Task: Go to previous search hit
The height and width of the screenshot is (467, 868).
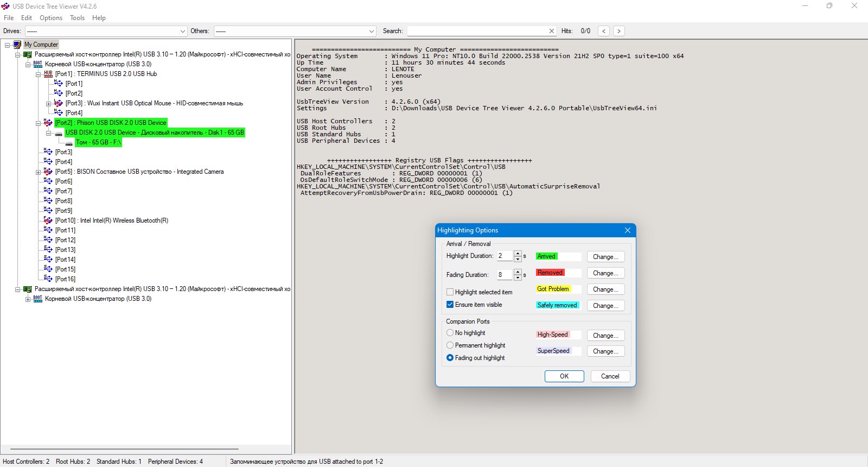Action: (x=604, y=31)
